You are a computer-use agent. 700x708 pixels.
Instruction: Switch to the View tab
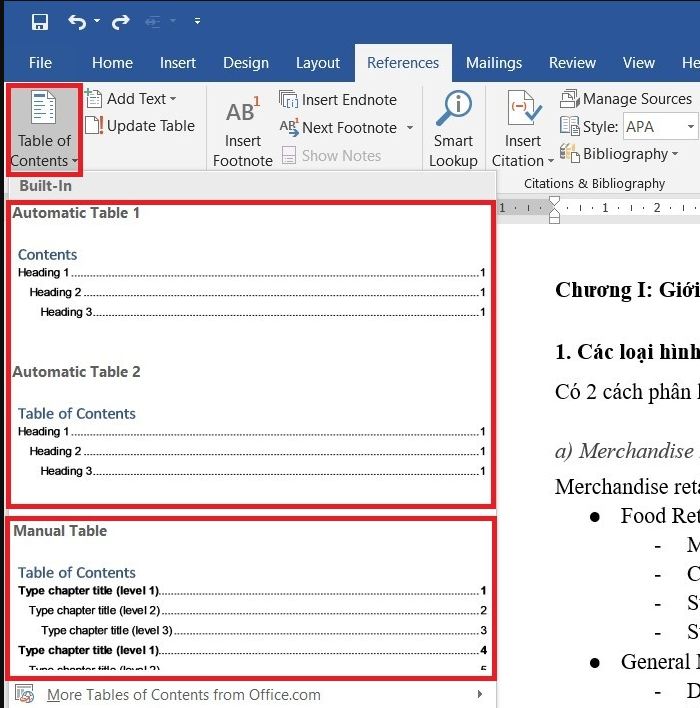point(639,63)
